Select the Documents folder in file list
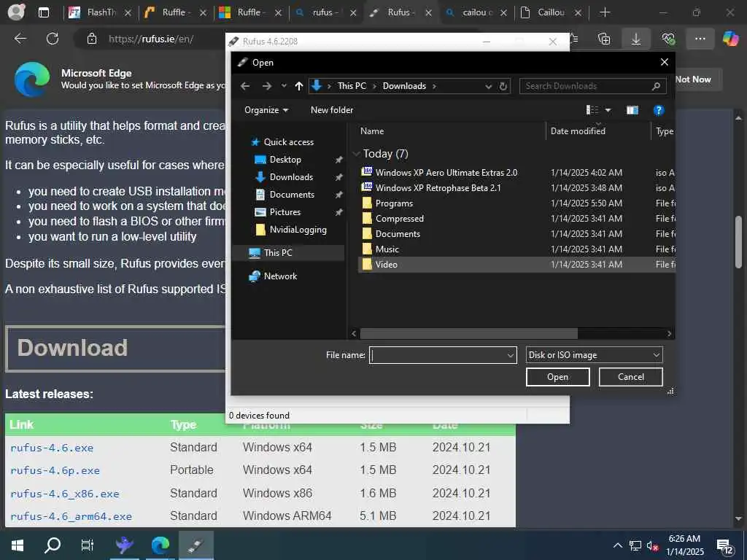 [x=398, y=234]
